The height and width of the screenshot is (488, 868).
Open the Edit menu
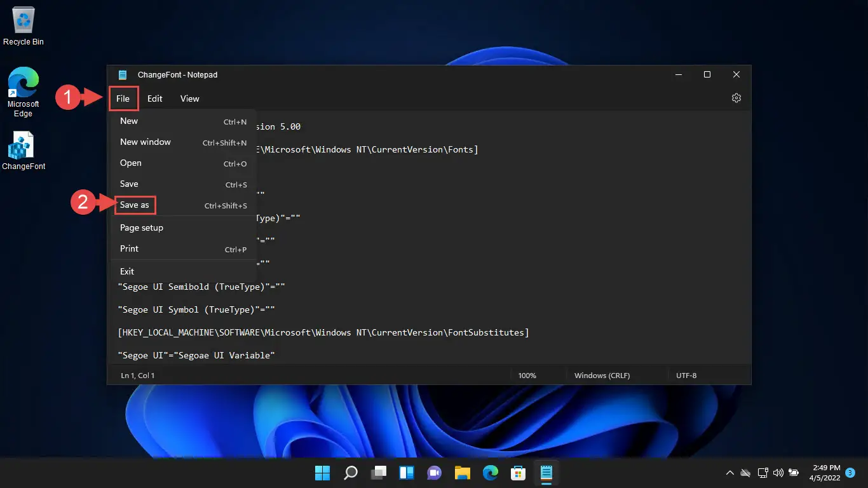154,98
